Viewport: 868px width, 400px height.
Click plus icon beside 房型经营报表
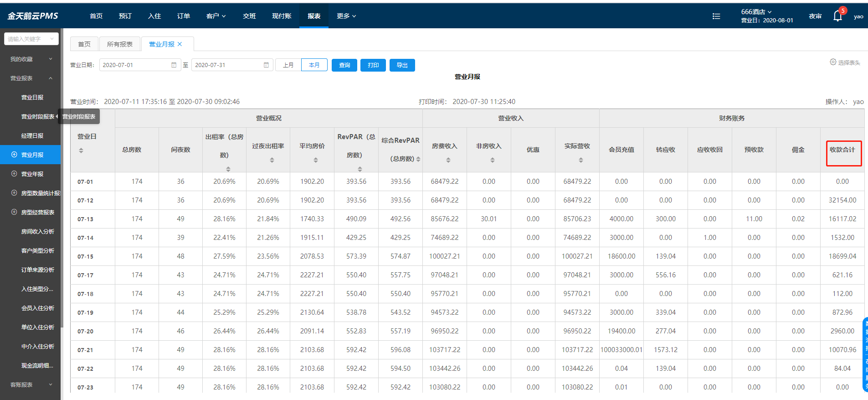pos(14,212)
